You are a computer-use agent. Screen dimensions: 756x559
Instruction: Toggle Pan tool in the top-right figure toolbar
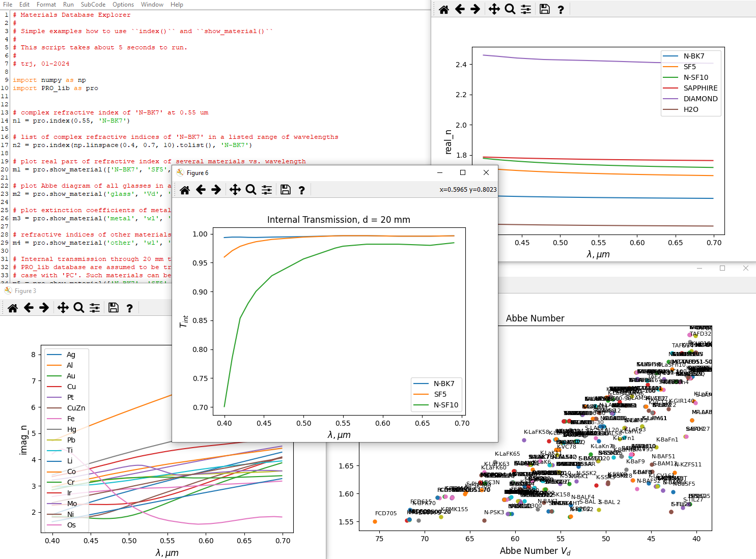[494, 9]
